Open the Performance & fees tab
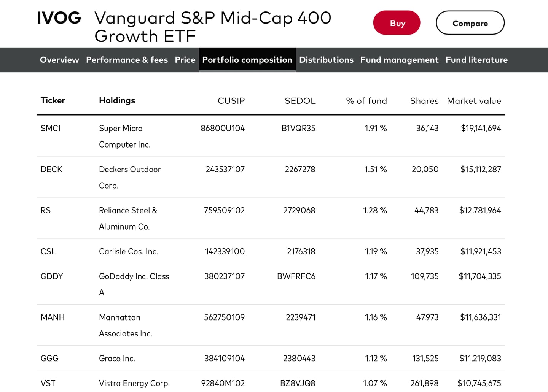Screen dimensions: 548x392 pos(127,60)
